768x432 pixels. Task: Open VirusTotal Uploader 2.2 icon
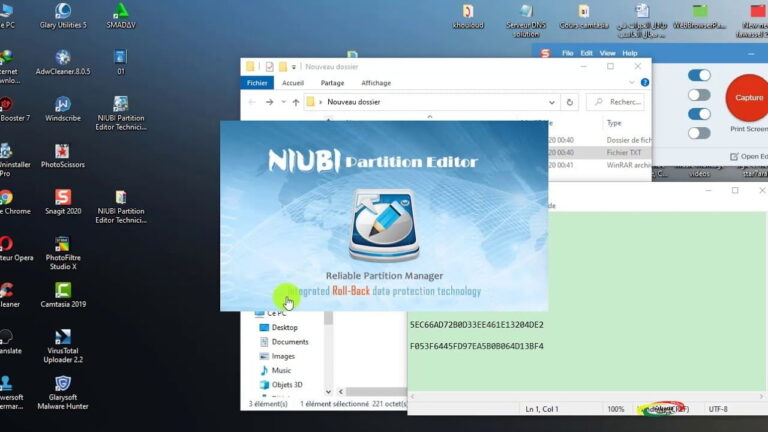[63, 346]
